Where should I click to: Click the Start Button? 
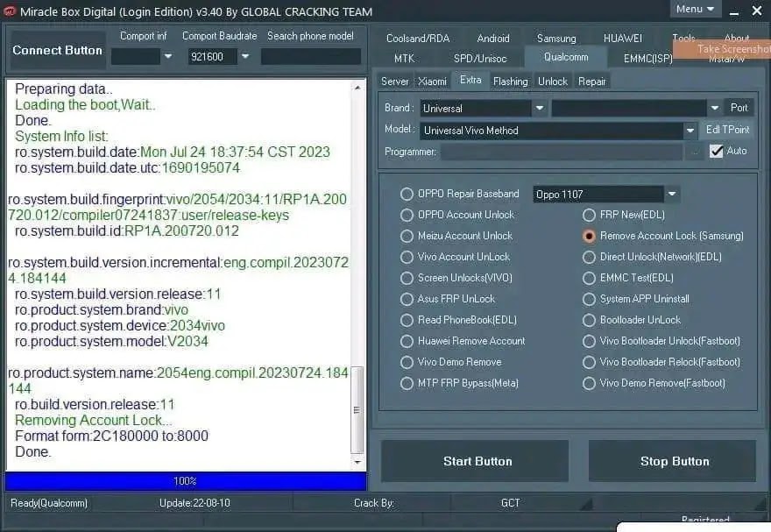pyautogui.click(x=476, y=461)
